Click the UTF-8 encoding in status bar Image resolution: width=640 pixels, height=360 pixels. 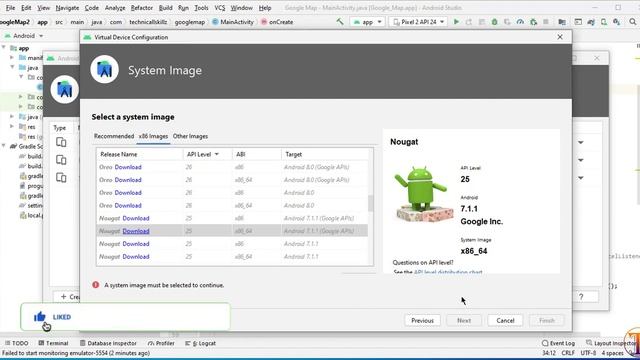tap(588, 353)
